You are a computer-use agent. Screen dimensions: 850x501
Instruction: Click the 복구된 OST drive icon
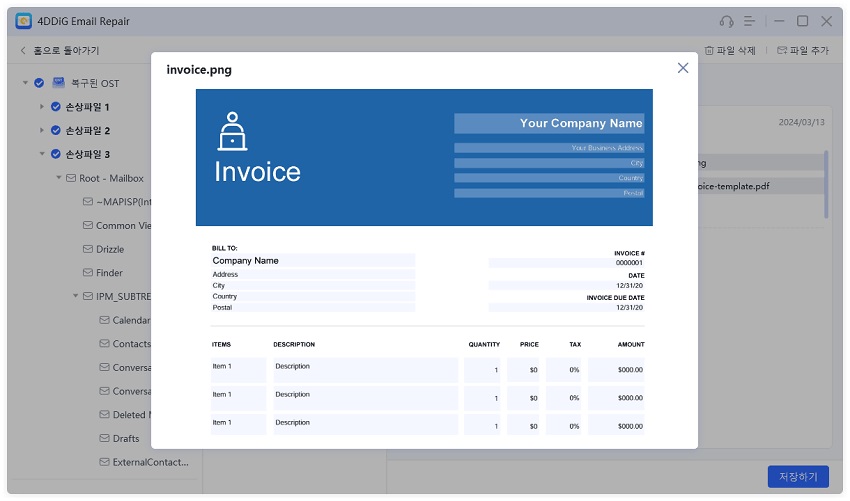click(x=59, y=83)
